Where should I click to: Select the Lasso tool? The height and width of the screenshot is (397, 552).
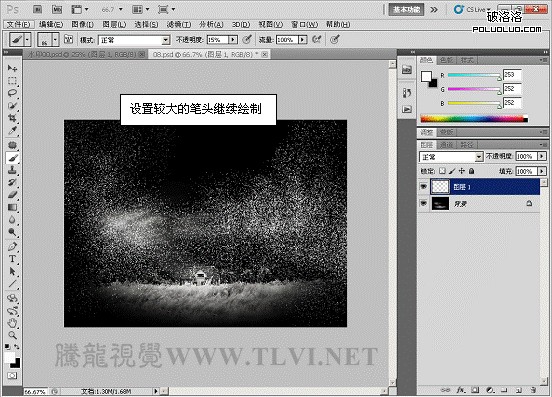[x=12, y=93]
